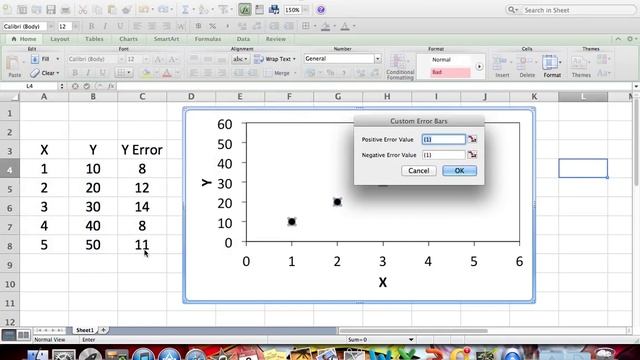Click the yellow fill color swatch
640x360 pixels.
(x=146, y=73)
